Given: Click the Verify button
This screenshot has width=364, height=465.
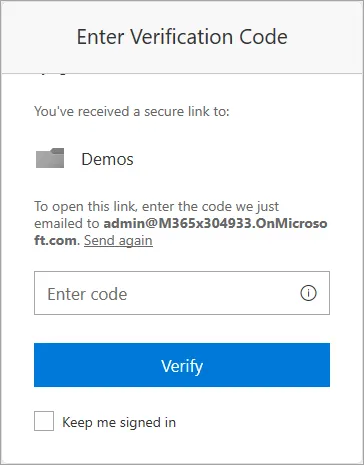Looking at the screenshot, I should [x=182, y=365].
